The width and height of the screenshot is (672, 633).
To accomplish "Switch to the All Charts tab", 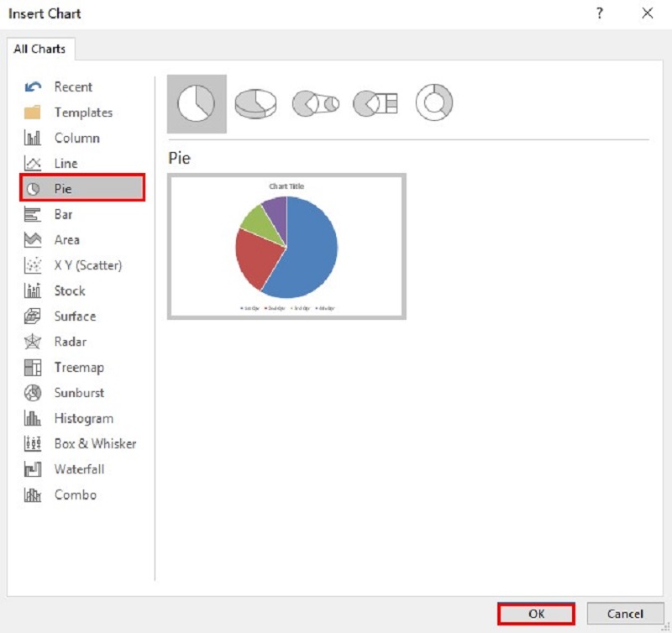I will coord(40,49).
